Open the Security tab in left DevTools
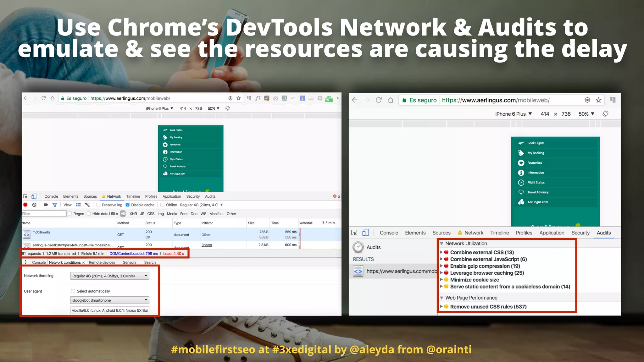The width and height of the screenshot is (644, 362). point(193,196)
